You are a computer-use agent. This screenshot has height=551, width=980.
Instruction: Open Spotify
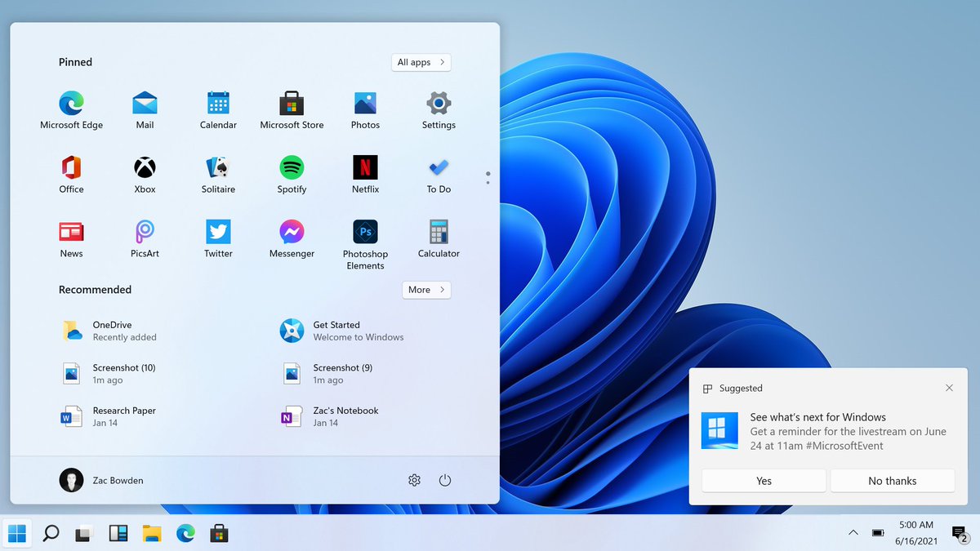[292, 175]
